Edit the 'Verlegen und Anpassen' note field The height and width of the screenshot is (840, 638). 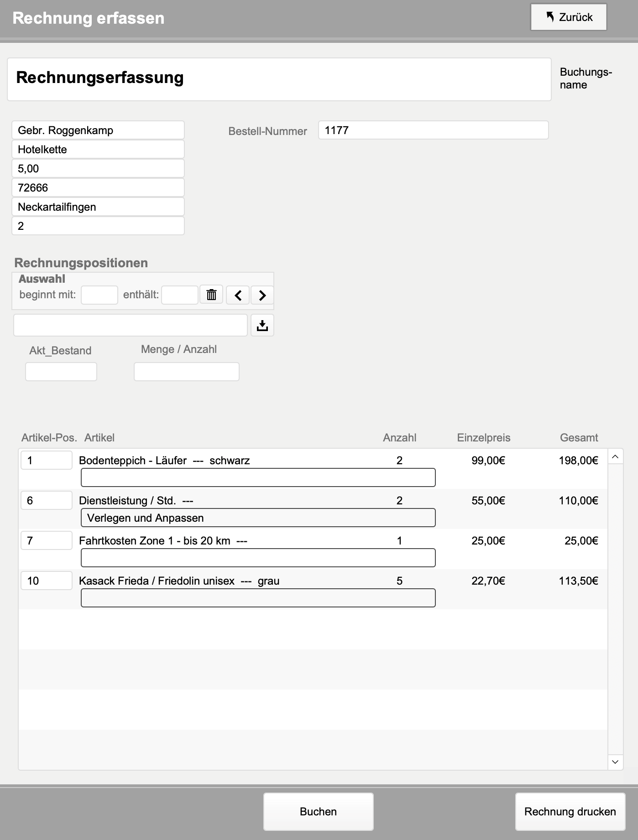(x=258, y=518)
